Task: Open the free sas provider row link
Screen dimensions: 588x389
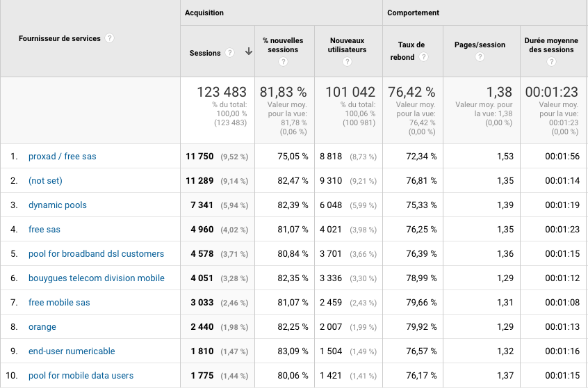Action: [x=44, y=230]
